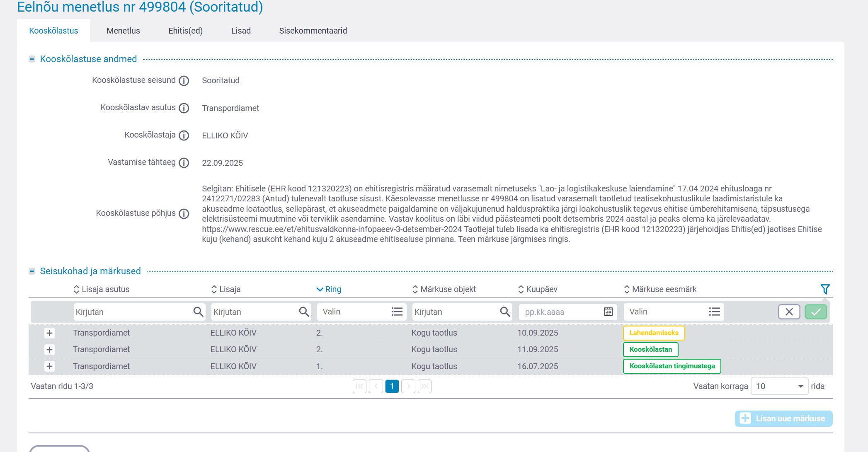Image resolution: width=868 pixels, height=452 pixels.
Task: Click the Kooskõlastan tag on 11.09.2025 row
Action: pyautogui.click(x=650, y=350)
